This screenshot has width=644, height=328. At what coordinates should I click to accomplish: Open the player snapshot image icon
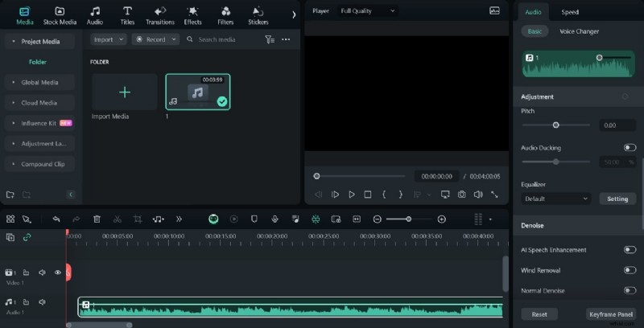coord(494,11)
